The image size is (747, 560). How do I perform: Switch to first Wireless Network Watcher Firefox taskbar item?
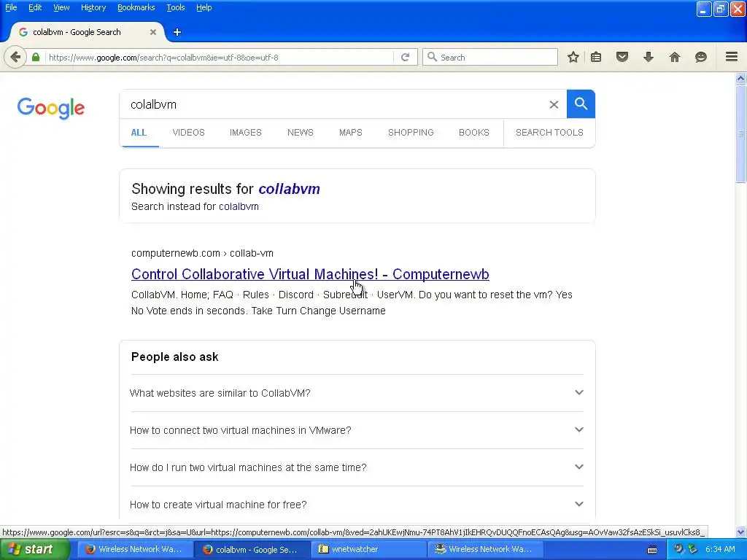pyautogui.click(x=135, y=549)
